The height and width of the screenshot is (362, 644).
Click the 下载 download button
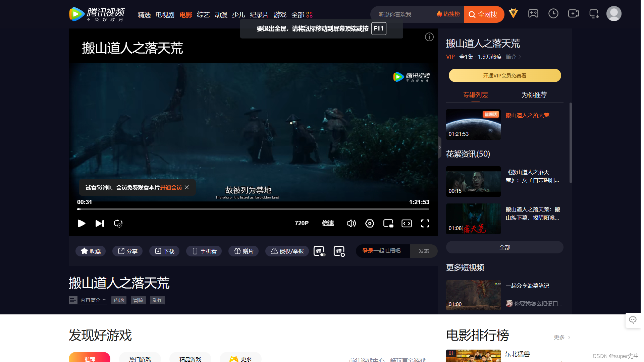click(x=164, y=251)
